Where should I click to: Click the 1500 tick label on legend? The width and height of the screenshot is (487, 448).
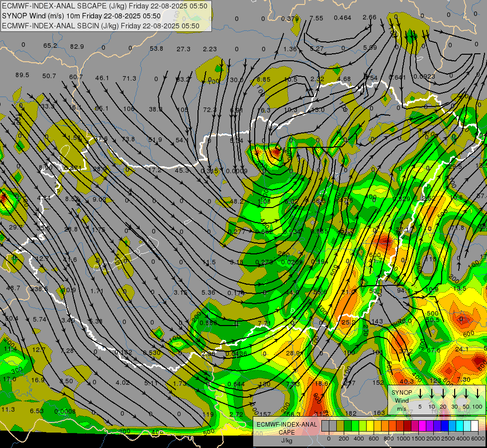[418, 439]
